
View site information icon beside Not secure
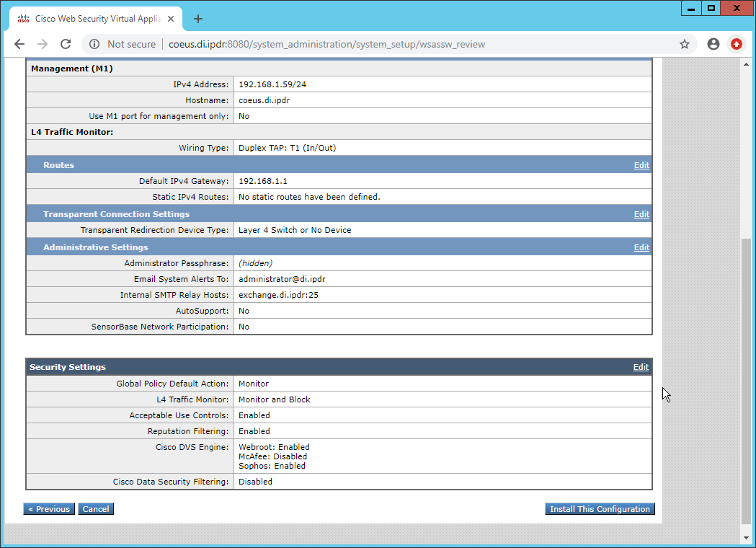tap(94, 45)
